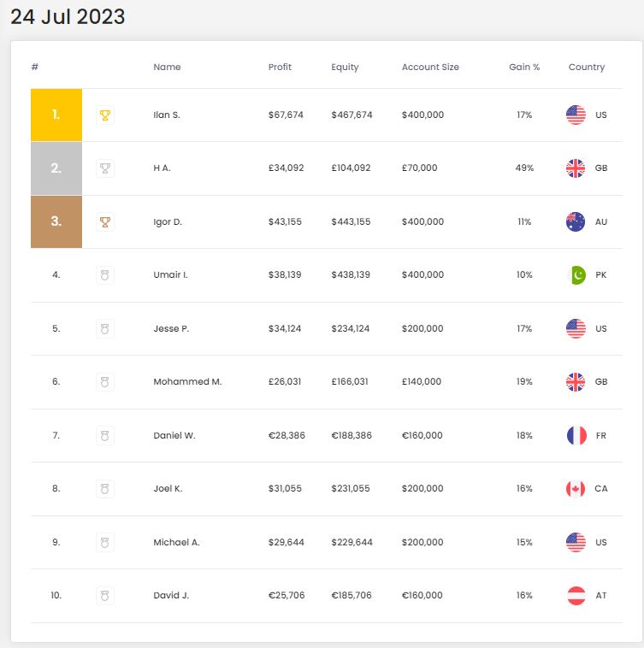Click the UK flag icon for Mohammed M.
The image size is (644, 648).
click(576, 382)
